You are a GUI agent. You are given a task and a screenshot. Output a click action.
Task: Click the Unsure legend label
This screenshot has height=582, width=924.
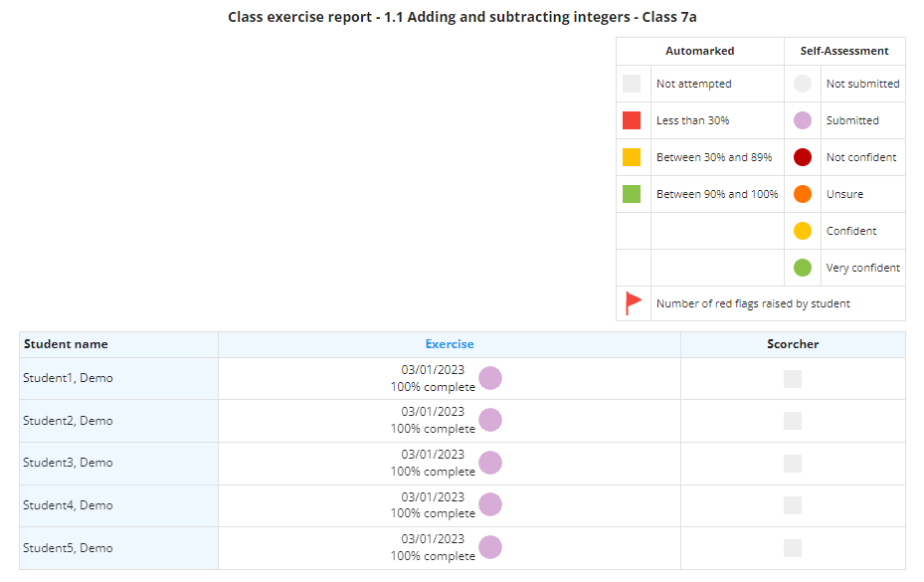pos(844,194)
